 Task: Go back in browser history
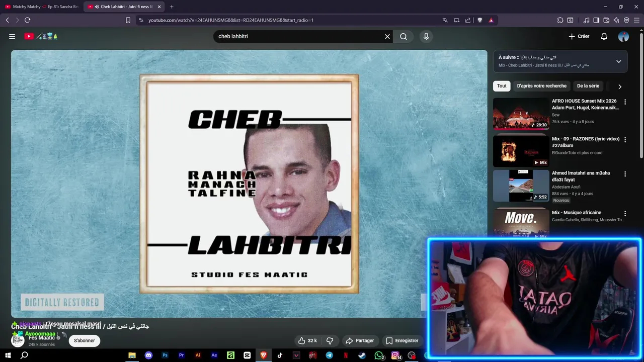8,20
